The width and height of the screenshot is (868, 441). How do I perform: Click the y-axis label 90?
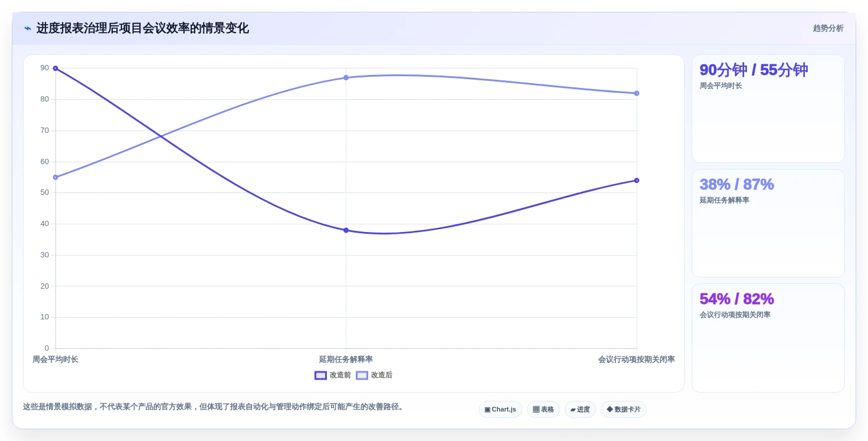point(45,68)
